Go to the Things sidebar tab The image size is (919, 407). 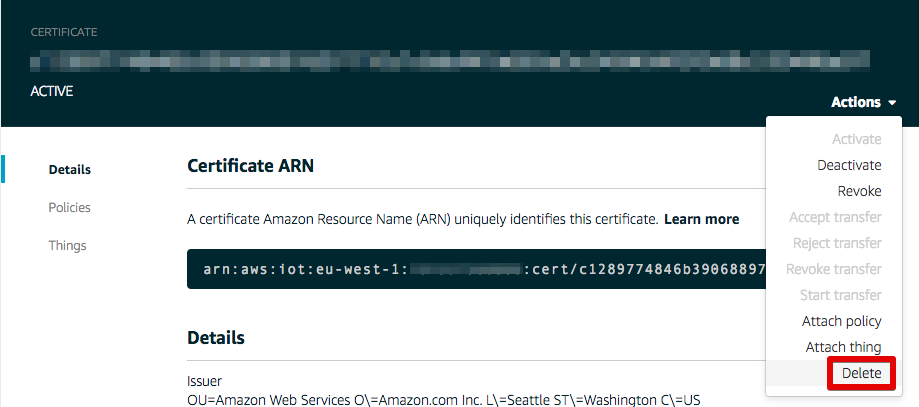click(67, 245)
